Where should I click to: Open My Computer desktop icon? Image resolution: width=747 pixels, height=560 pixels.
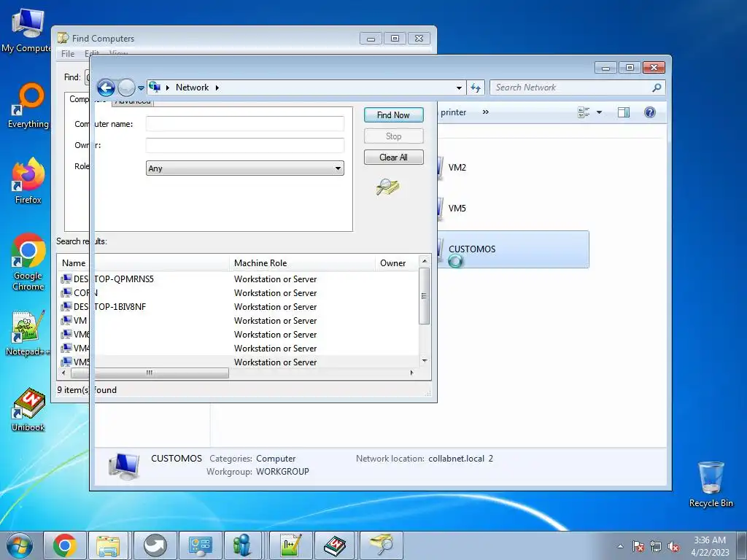[27, 29]
